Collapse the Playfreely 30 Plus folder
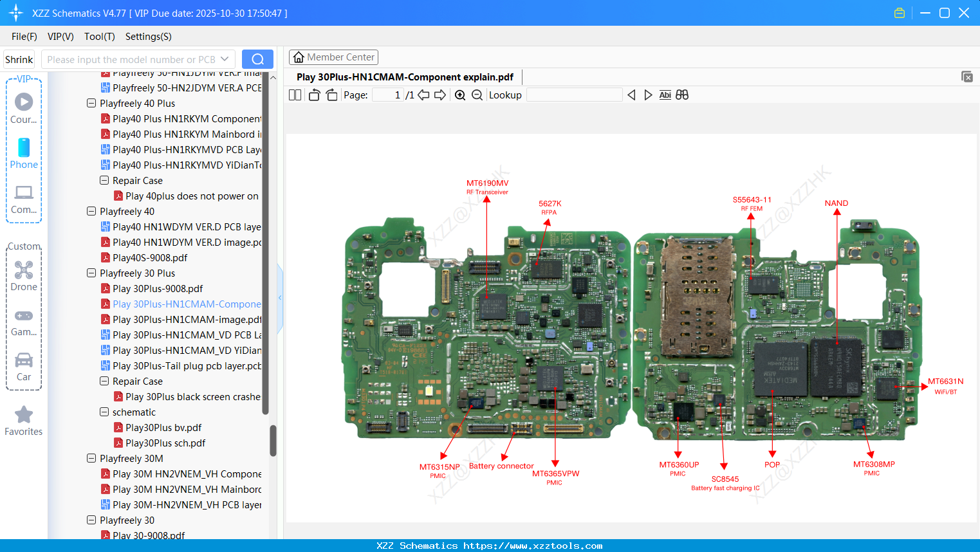This screenshot has height=552, width=980. (91, 273)
